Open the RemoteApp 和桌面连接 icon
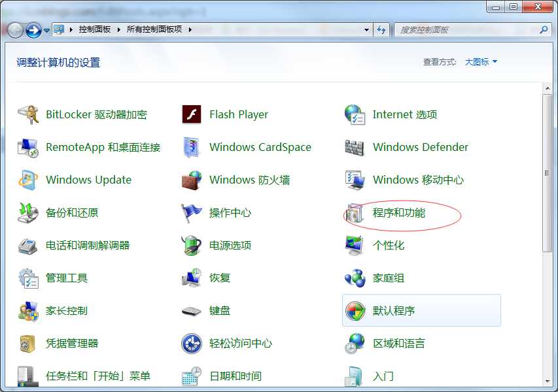This screenshot has height=392, width=558. 28,147
